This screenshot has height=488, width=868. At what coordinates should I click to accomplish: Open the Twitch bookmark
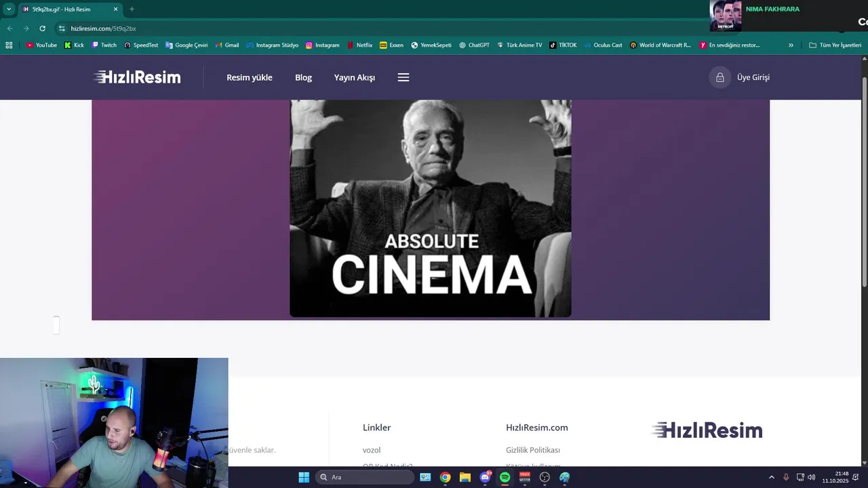pyautogui.click(x=104, y=45)
